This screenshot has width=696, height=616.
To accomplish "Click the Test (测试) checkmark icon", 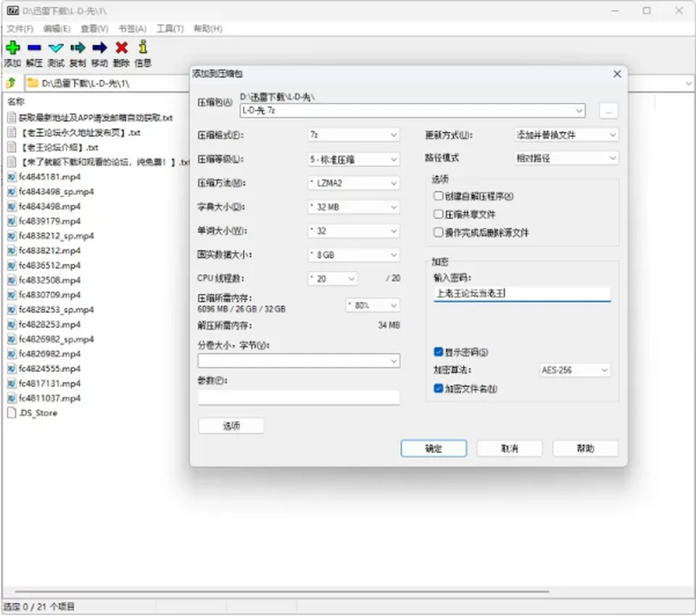I will point(56,48).
